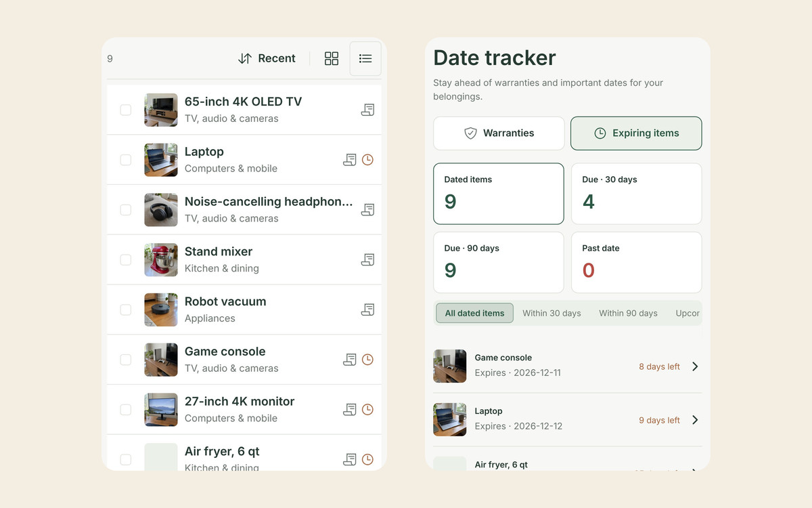Open the Stand mixer item title

pos(219,251)
